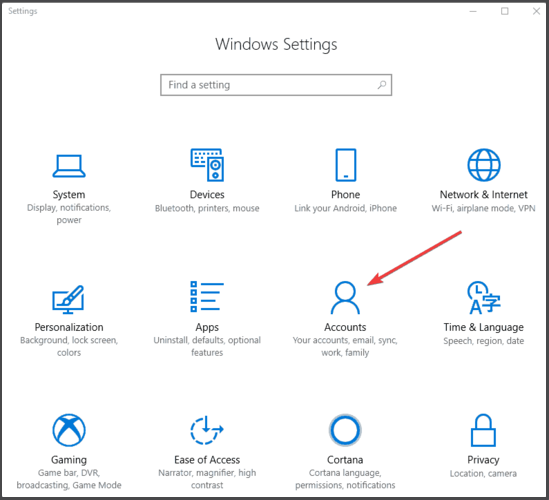Viewport: 549px width, 500px height.
Task: Click the search magnifier icon
Action: tap(382, 85)
